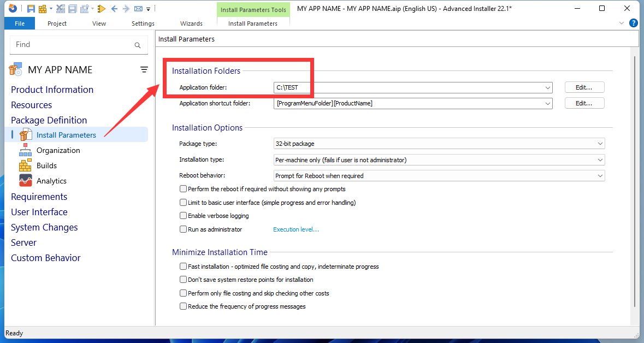Screen dimensions: 644x343
Task: Click the blue Back navigation arrow
Action: pyautogui.click(x=114, y=9)
